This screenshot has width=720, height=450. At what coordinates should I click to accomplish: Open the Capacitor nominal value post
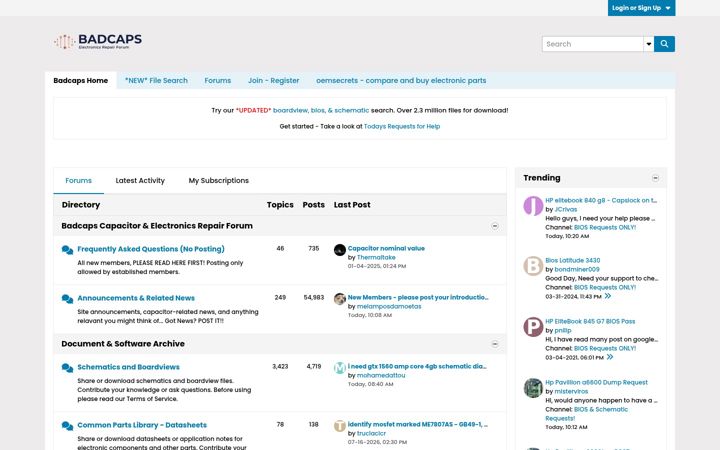(x=386, y=248)
